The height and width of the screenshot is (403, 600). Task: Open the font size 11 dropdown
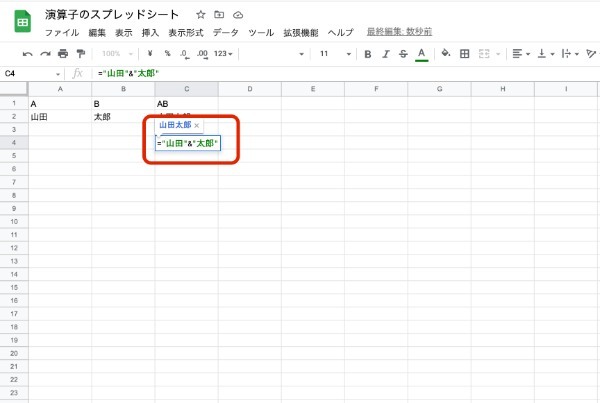click(x=335, y=54)
